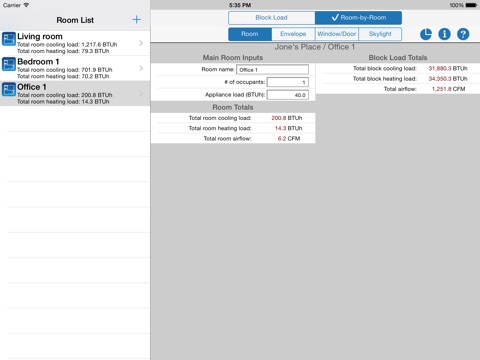Edit the Room name field
This screenshot has height=360, width=480.
click(x=272, y=70)
